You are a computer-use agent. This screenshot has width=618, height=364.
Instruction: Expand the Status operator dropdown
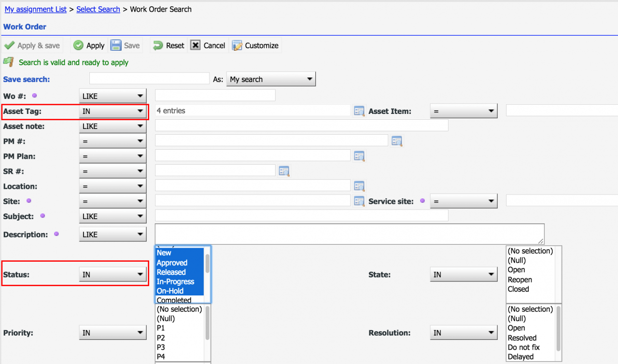(x=112, y=275)
